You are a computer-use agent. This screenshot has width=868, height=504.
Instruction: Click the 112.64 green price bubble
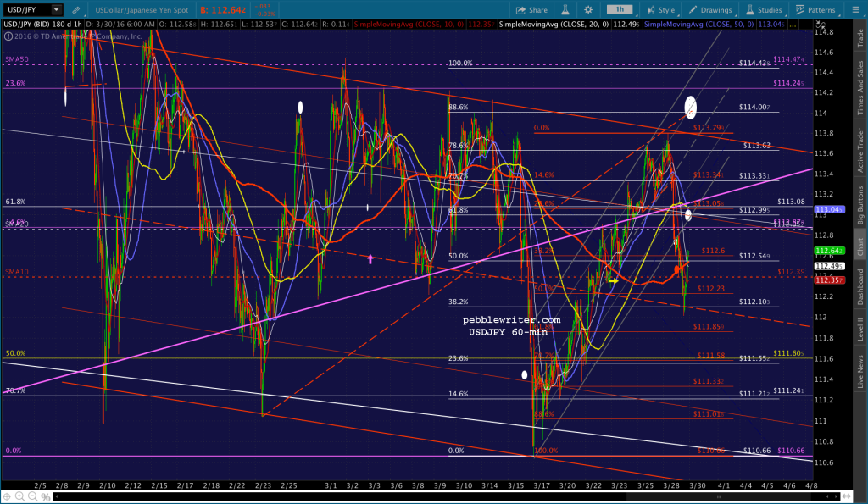click(x=829, y=251)
